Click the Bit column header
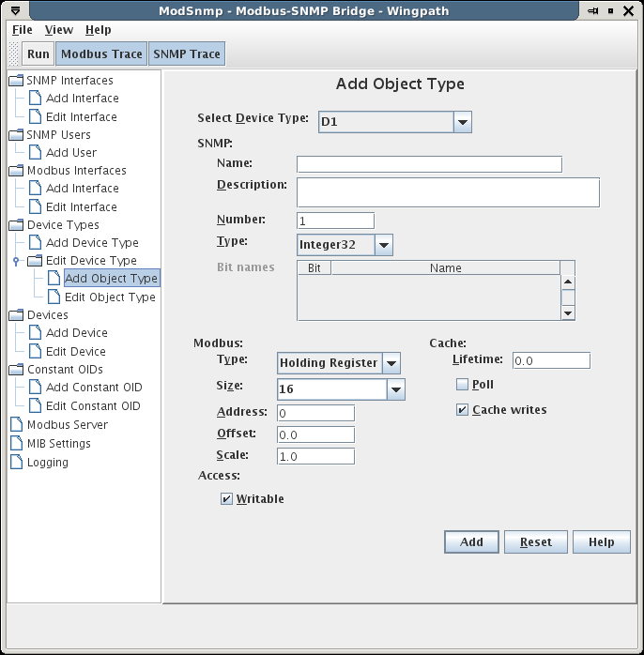The height and width of the screenshot is (655, 644). (x=314, y=267)
